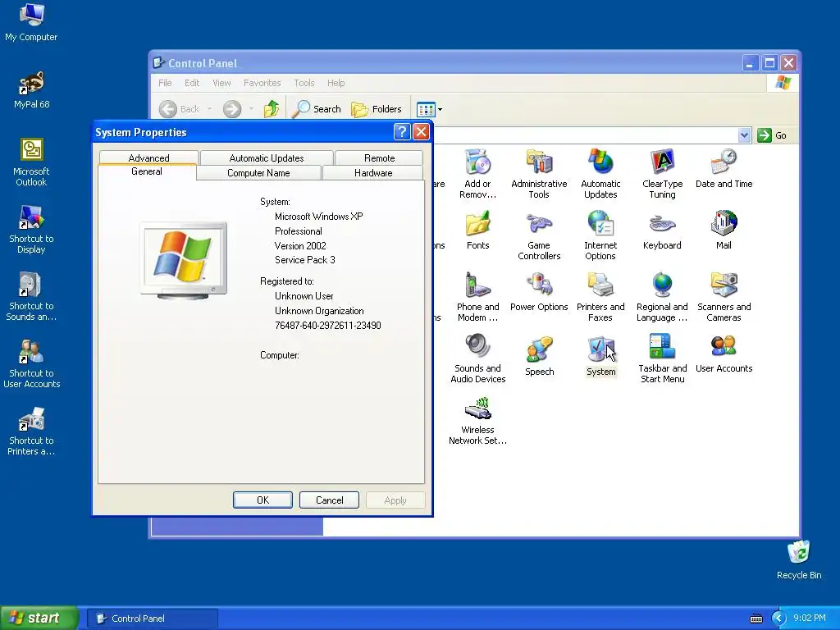840x630 pixels.
Task: Open Administrative Tools in Control Panel
Action: 539,174
